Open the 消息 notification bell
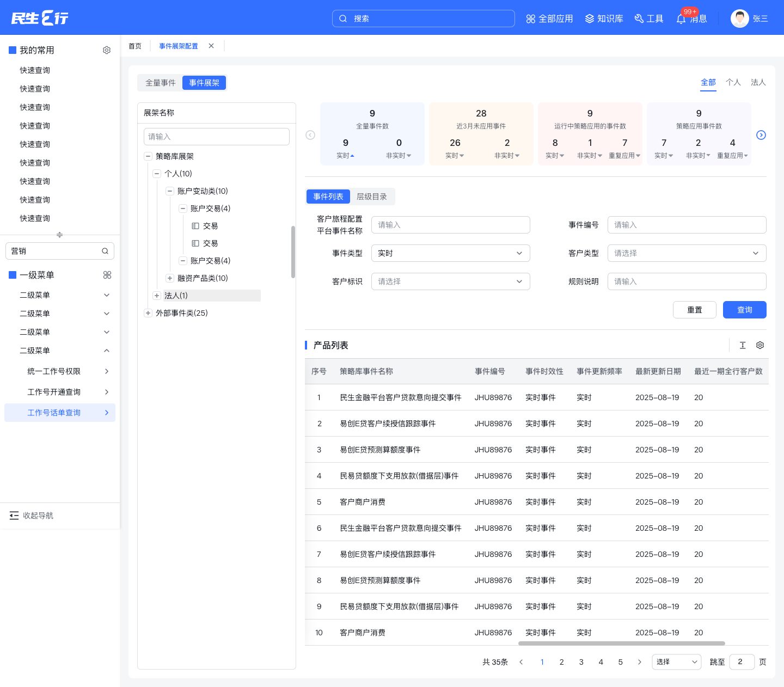Image resolution: width=784 pixels, height=687 pixels. click(681, 19)
